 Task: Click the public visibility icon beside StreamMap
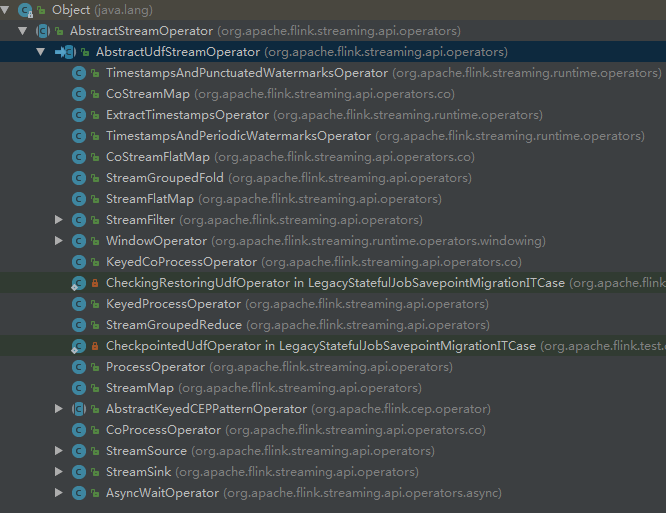95,388
